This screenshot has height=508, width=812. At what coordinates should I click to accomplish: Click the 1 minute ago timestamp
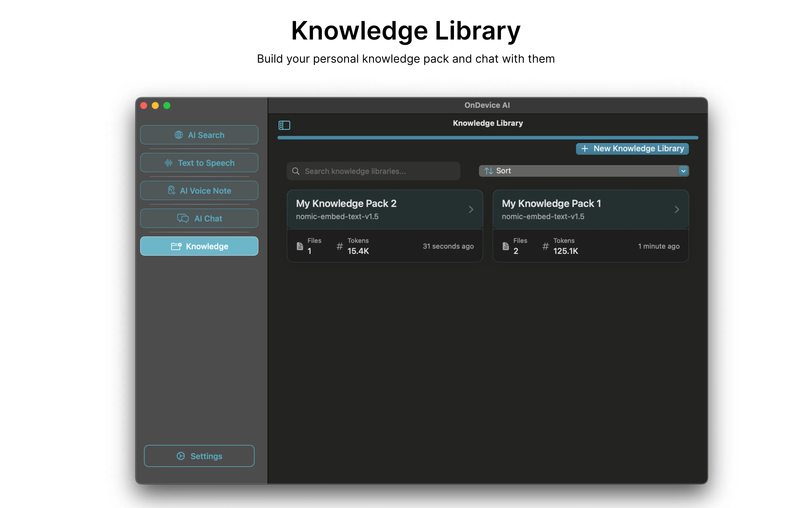[x=659, y=246]
